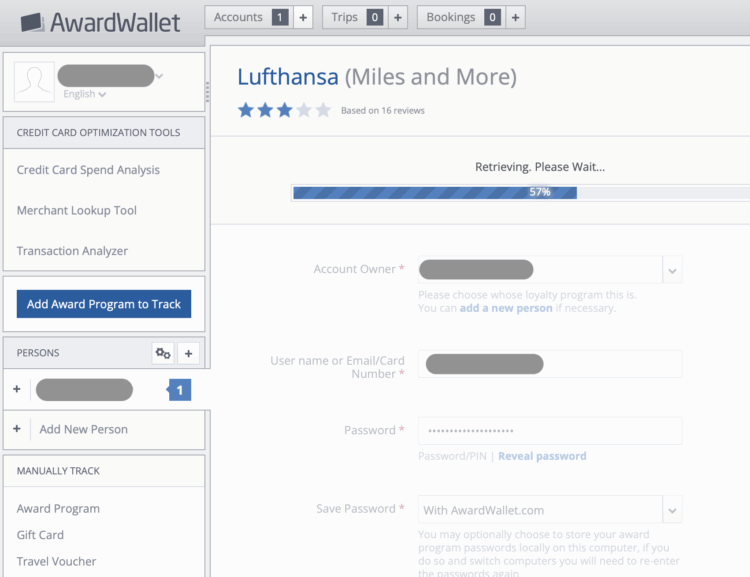Open the English language selector
This screenshot has width=750, height=577.
tap(84, 94)
